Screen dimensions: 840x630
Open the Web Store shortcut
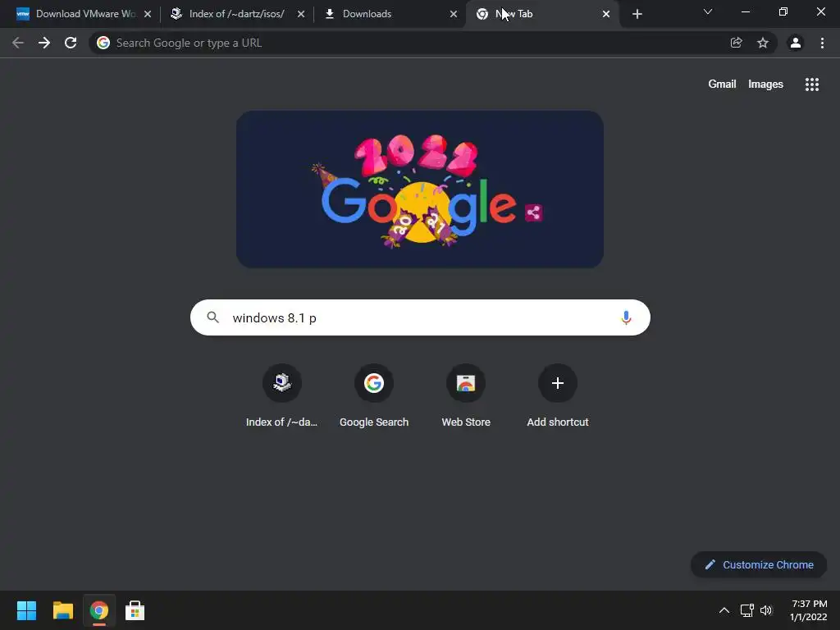tap(466, 395)
